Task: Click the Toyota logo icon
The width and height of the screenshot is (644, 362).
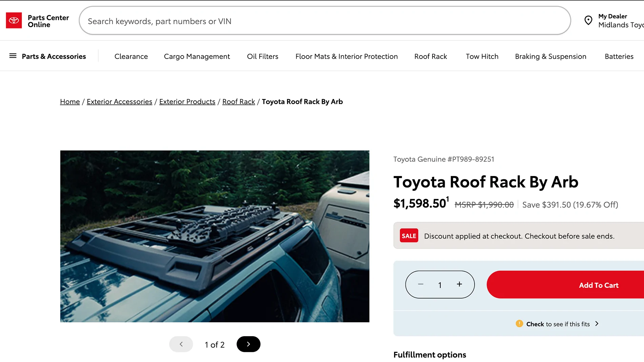Action: pyautogui.click(x=14, y=20)
